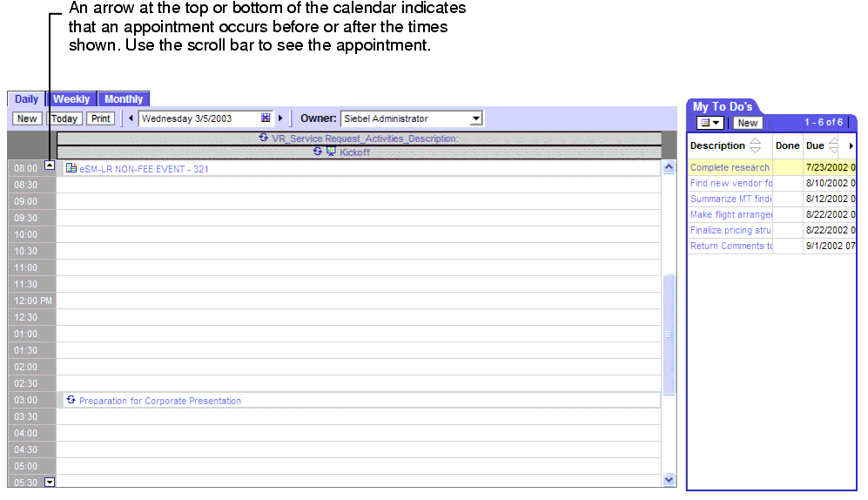Image resolution: width=868 pixels, height=500 pixels.
Task: Click the 04:30 time slot label
Action: coord(25,449)
